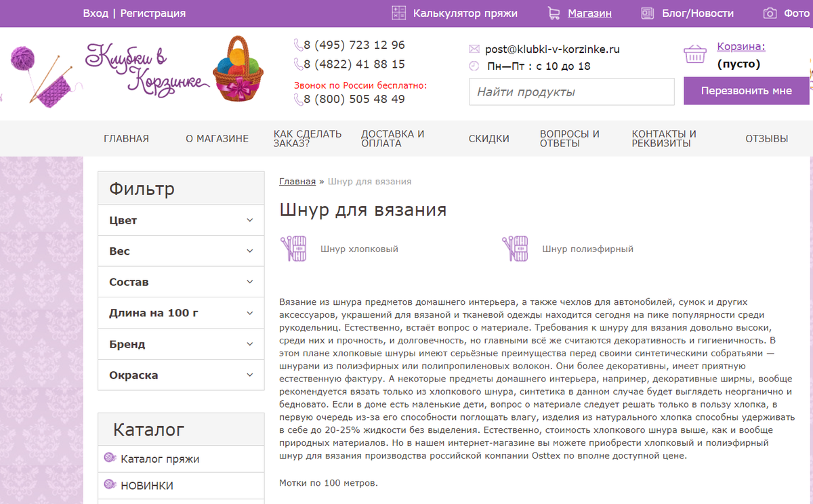Click the Калькулятор пряжи grid icon
The image size is (813, 504).
(398, 12)
